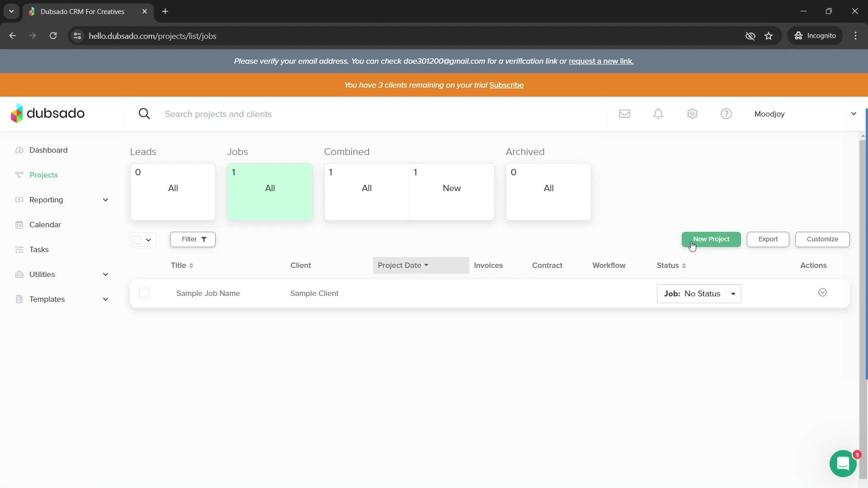Select the Combined New card
Image resolution: width=868 pixels, height=488 pixels.
pos(452,192)
